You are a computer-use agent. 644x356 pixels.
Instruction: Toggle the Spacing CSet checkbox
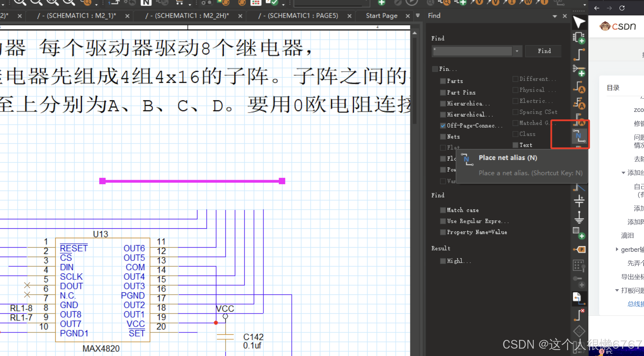tap(515, 112)
